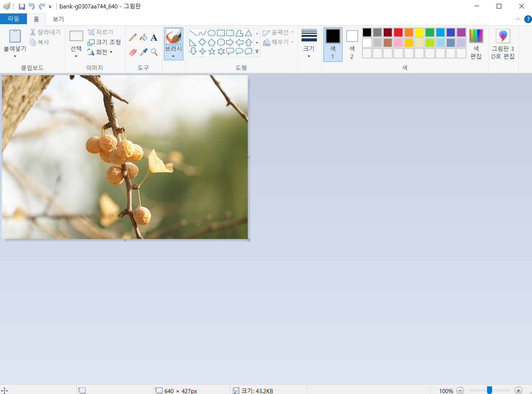Click the Undo arrow in title bar
532x394 pixels.
pyautogui.click(x=32, y=7)
